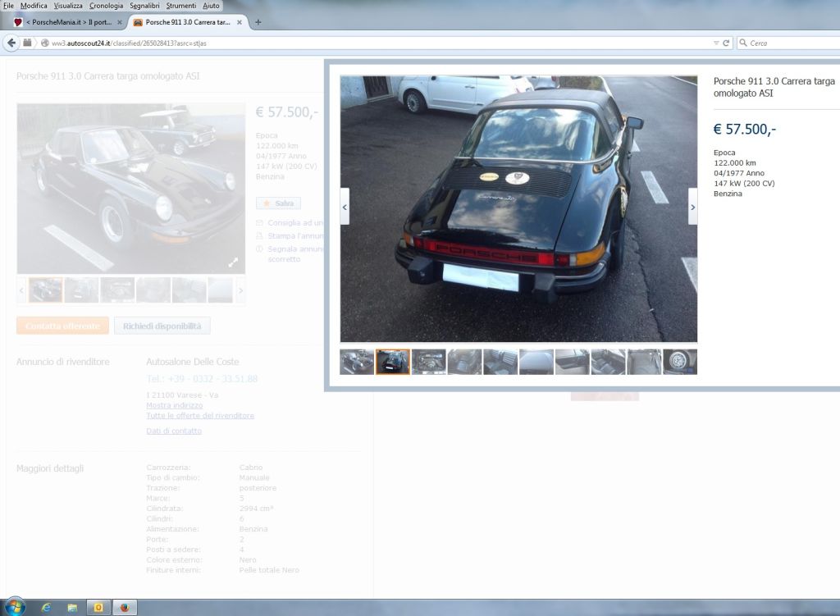Reload the current page

point(727,43)
